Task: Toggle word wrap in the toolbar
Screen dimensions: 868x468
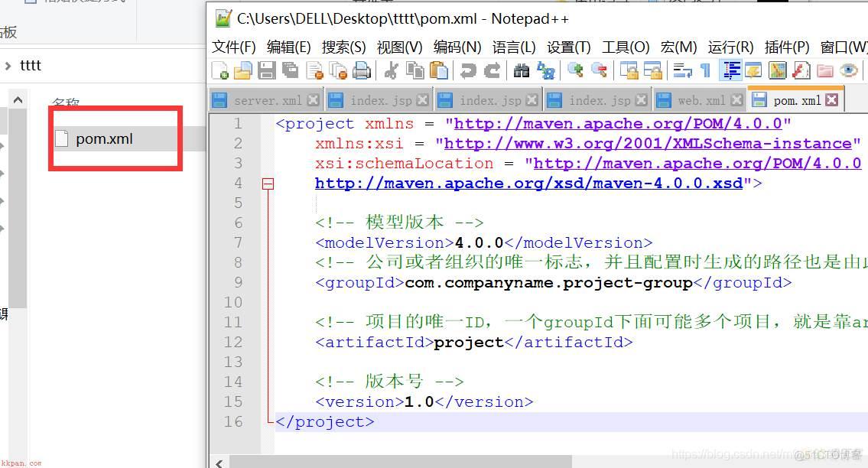Action: [x=682, y=70]
